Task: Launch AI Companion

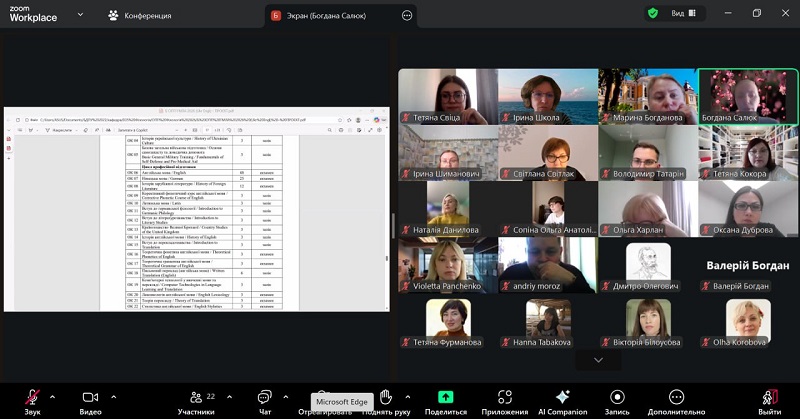Action: click(x=562, y=401)
